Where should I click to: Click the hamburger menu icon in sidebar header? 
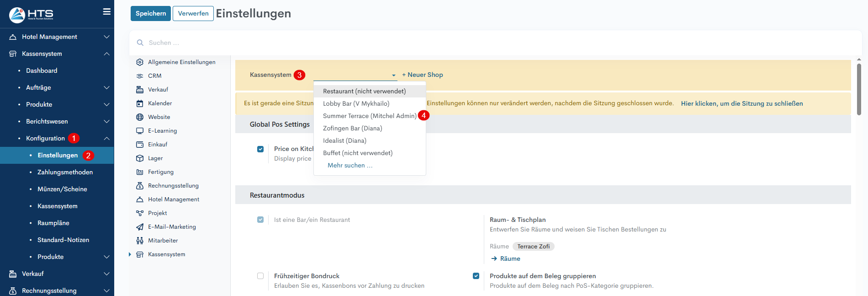pyautogui.click(x=106, y=12)
